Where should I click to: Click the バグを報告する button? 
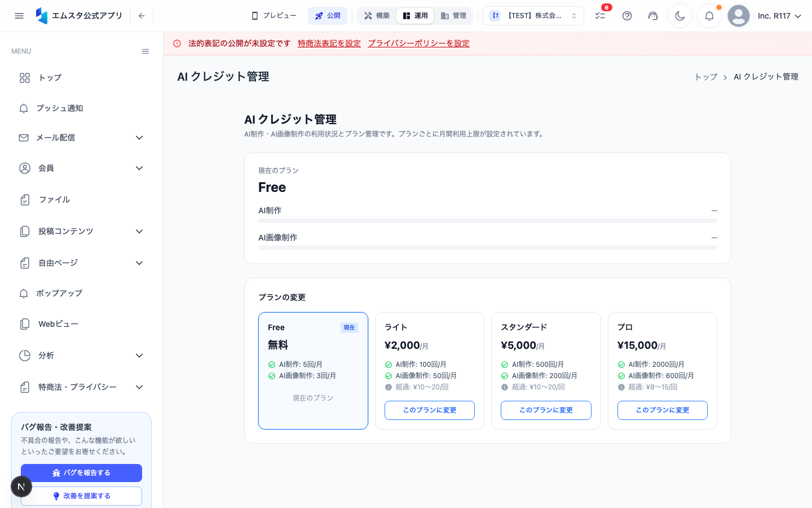tap(81, 473)
